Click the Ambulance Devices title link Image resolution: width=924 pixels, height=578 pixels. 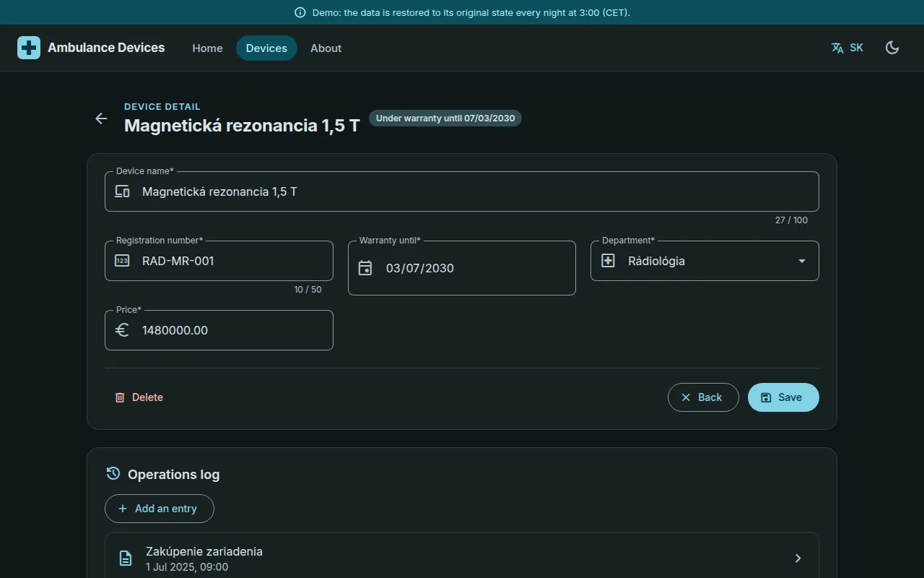coord(106,48)
